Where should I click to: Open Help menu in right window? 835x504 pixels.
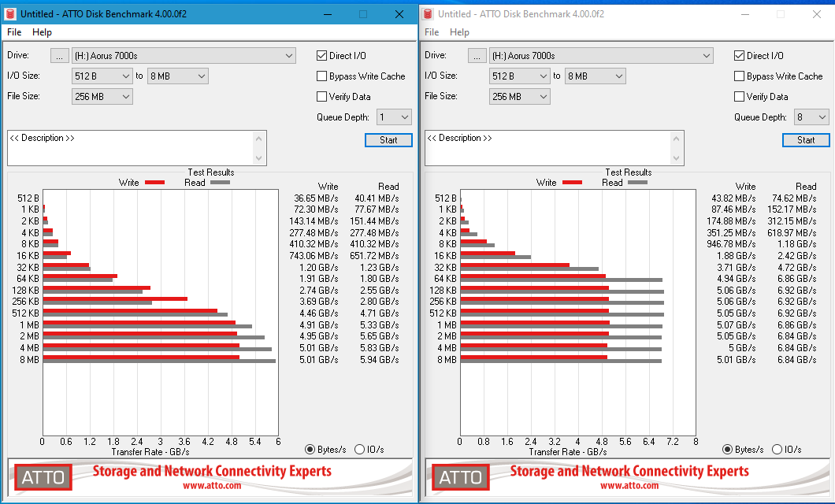pos(459,32)
